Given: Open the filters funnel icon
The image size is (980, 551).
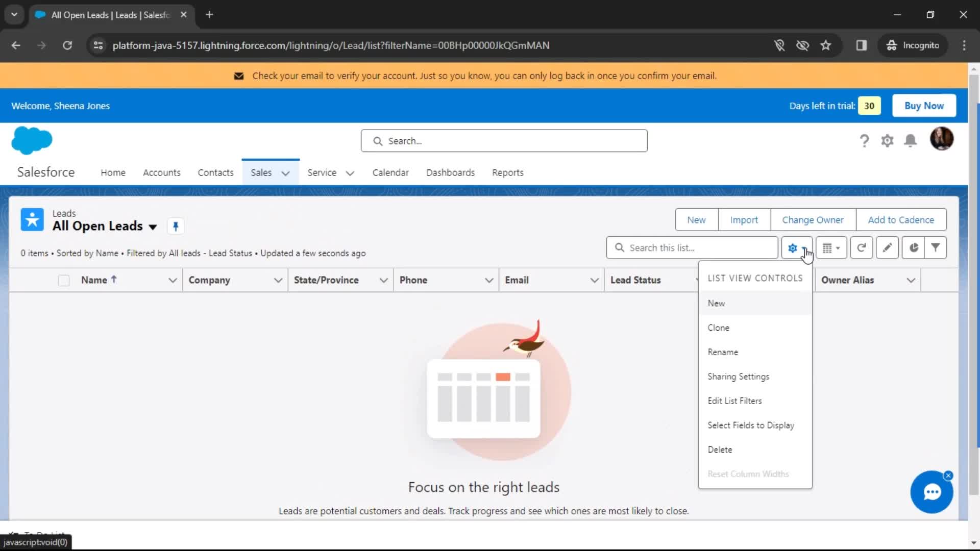Looking at the screenshot, I should [936, 248].
